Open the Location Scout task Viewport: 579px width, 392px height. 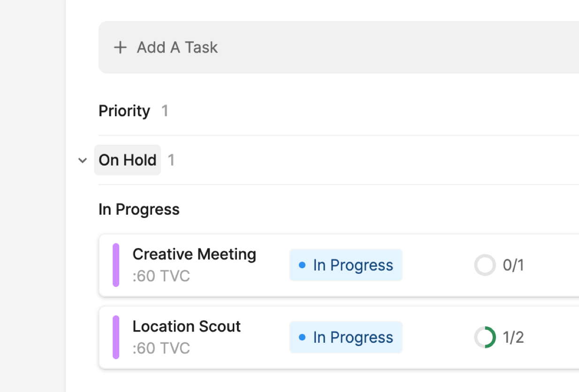pyautogui.click(x=186, y=326)
